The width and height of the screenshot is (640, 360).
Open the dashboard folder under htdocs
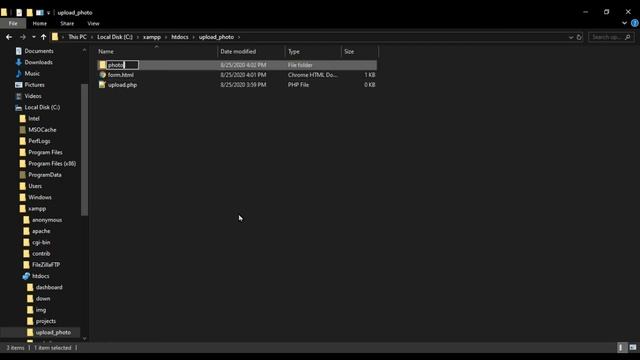49,287
